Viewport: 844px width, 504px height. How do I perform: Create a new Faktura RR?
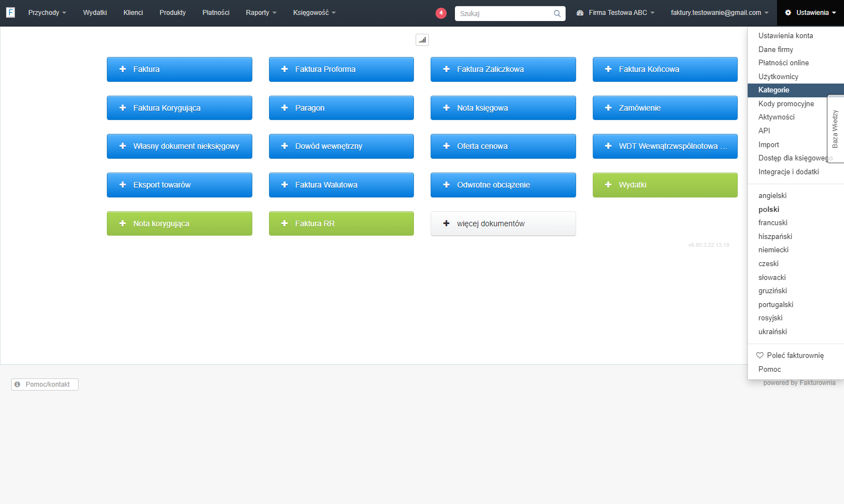coord(341,224)
